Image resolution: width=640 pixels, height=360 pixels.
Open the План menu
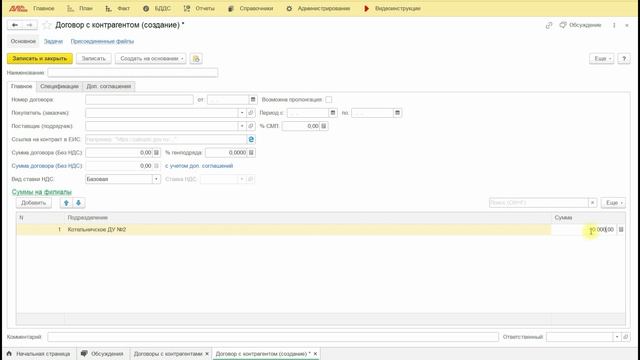[80, 9]
